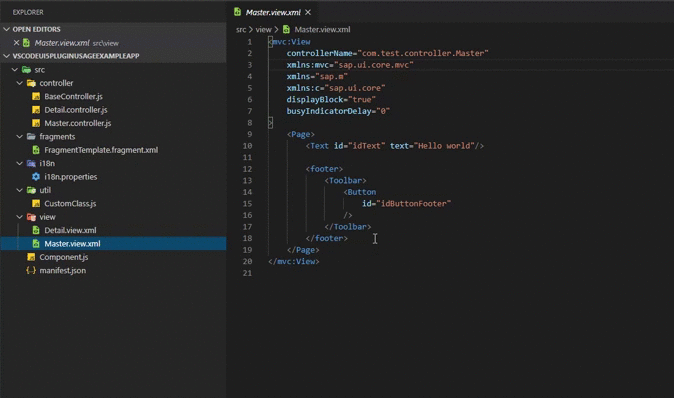Click the src folder icon
This screenshot has height=398, width=674.
pyautogui.click(x=27, y=70)
